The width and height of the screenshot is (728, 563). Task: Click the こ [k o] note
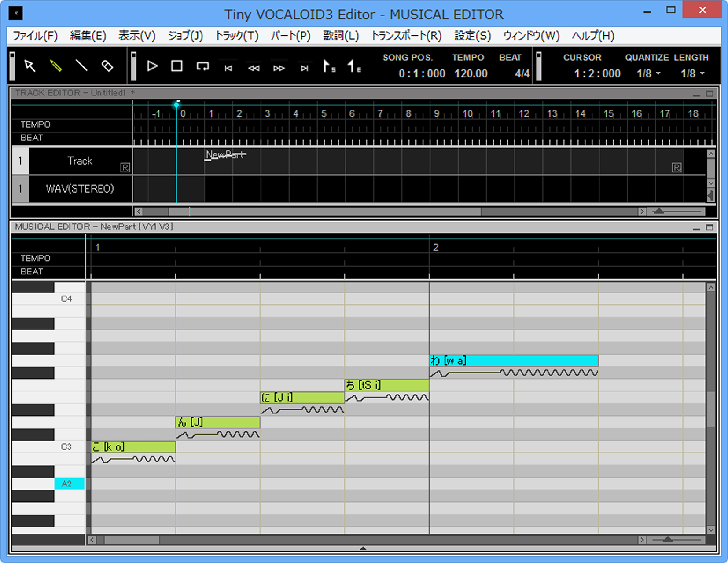133,447
